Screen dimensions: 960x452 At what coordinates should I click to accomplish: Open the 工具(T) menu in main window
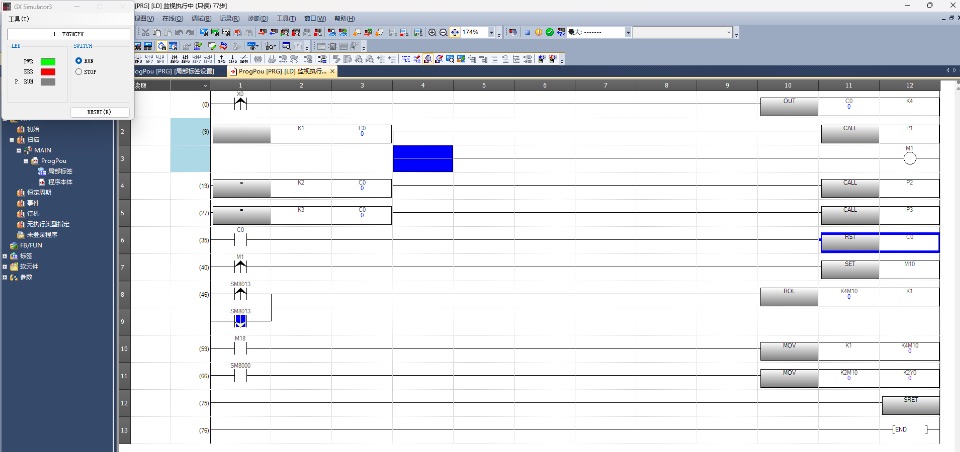tap(286, 19)
